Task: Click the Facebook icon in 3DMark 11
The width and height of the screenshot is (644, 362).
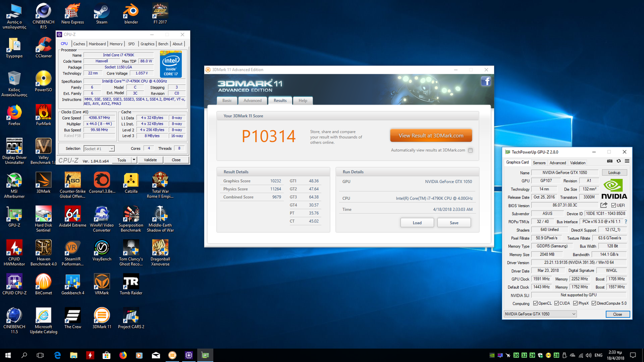Action: [486, 81]
